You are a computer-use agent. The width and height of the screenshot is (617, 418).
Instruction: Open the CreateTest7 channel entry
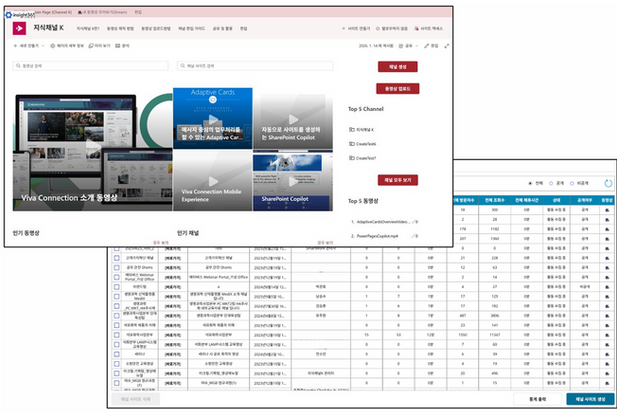point(362,158)
